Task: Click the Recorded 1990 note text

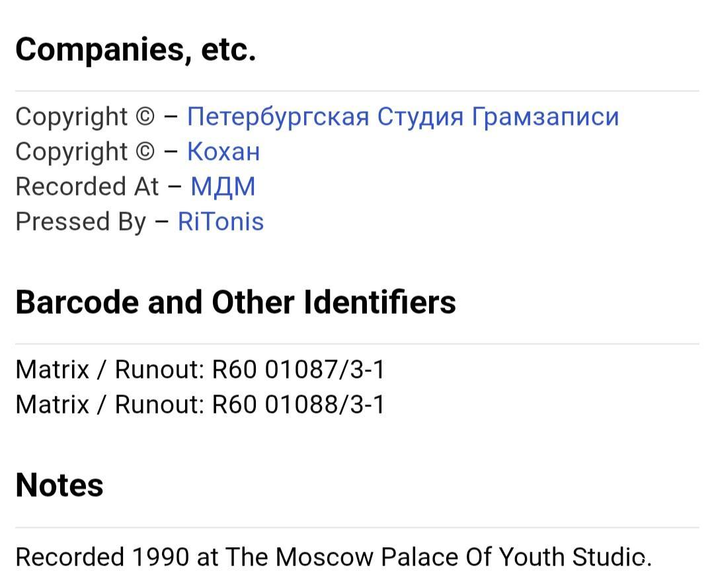Action: (x=334, y=556)
